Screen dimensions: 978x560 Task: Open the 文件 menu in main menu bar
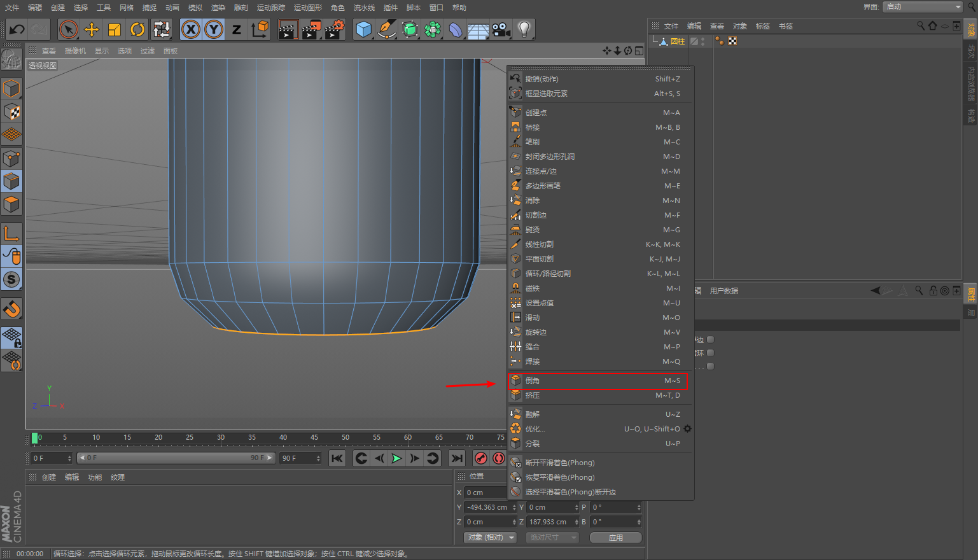(12, 8)
